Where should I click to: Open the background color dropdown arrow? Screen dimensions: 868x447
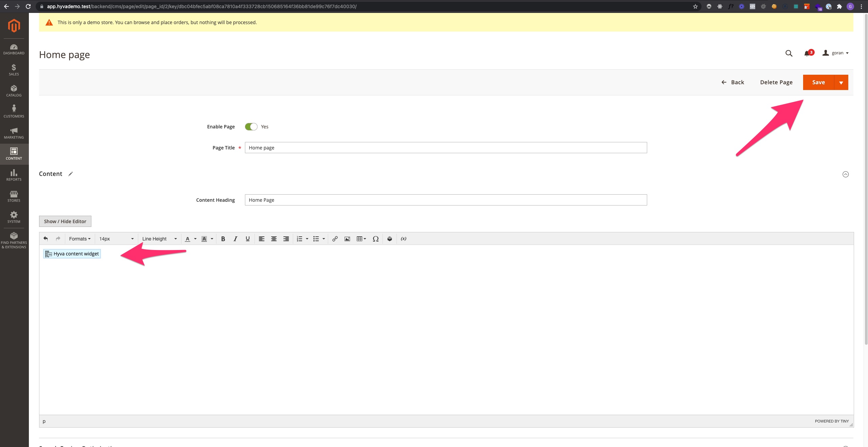pos(212,239)
